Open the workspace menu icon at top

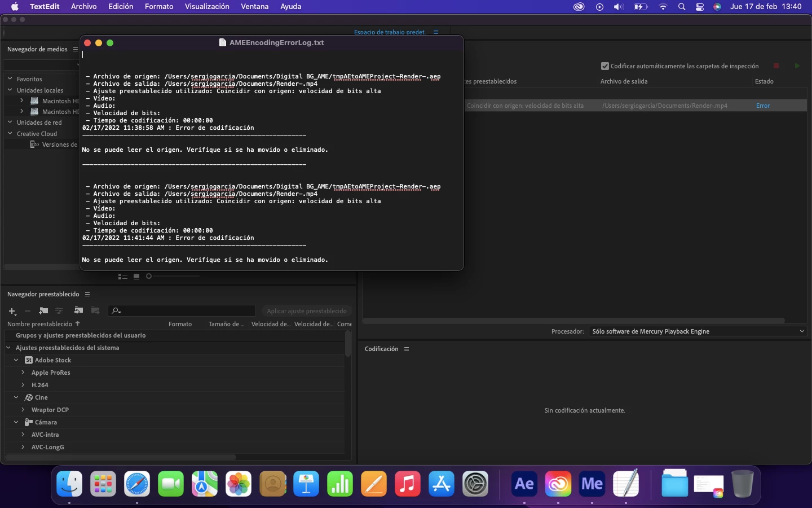tap(436, 32)
